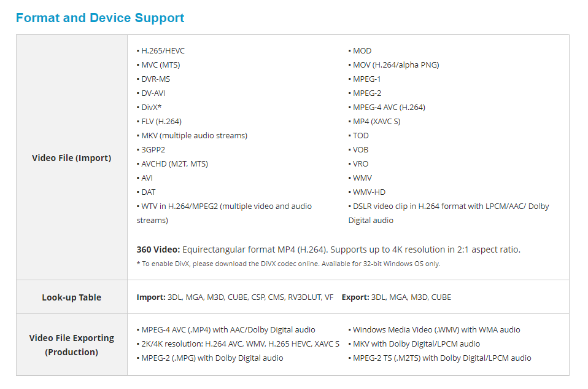Viewport: 588px width, 389px height.
Task: Click the MVC (MTS) format item
Action: point(160,65)
